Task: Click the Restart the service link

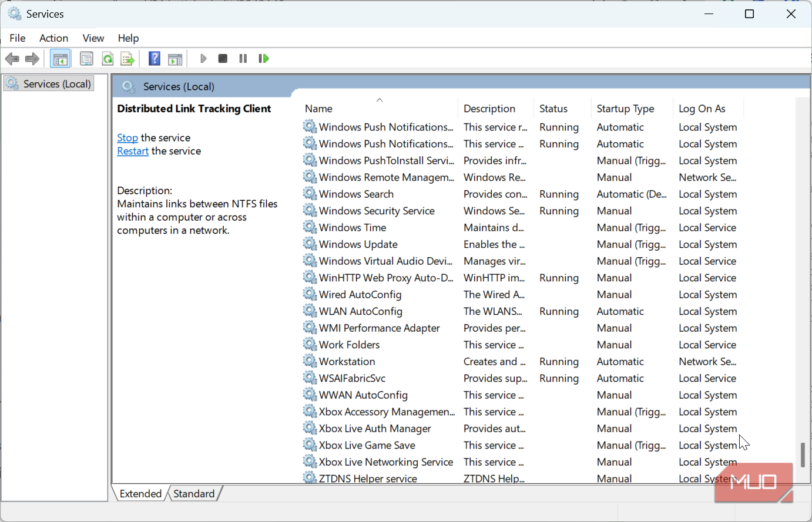Action: pyautogui.click(x=133, y=151)
